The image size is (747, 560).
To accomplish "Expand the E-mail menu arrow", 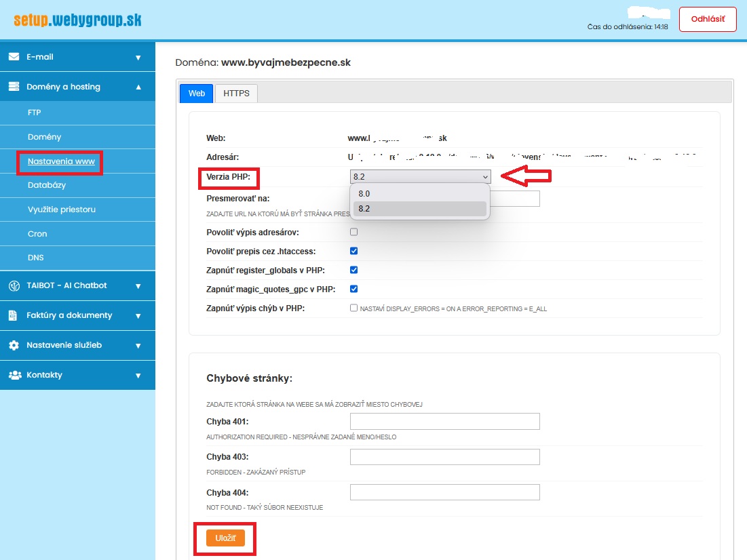I will point(138,58).
